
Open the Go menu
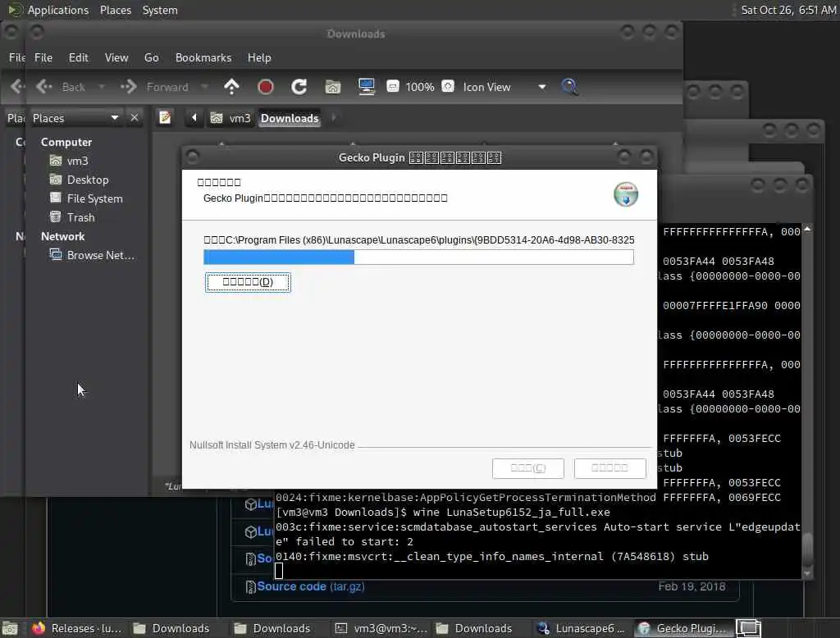pos(151,57)
